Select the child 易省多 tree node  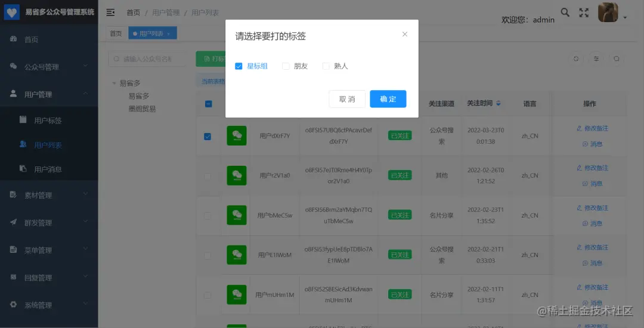point(139,96)
